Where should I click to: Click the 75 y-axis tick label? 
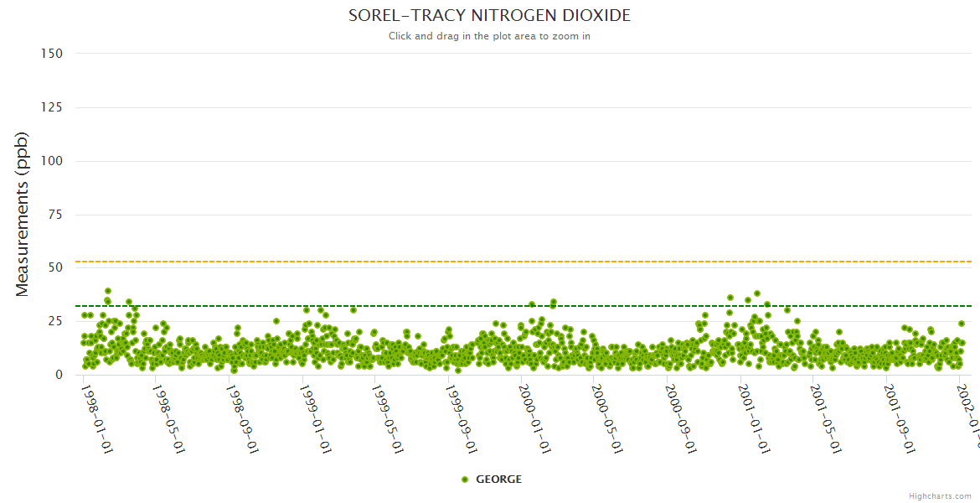[55, 215]
